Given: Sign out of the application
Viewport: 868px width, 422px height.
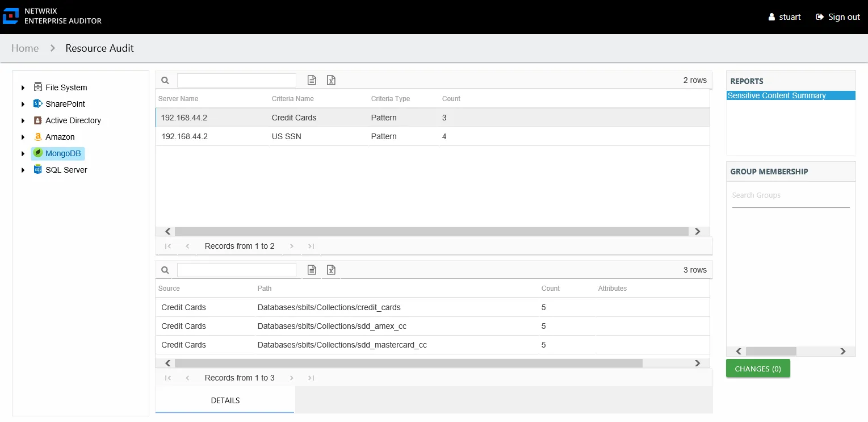Looking at the screenshot, I should [x=838, y=17].
